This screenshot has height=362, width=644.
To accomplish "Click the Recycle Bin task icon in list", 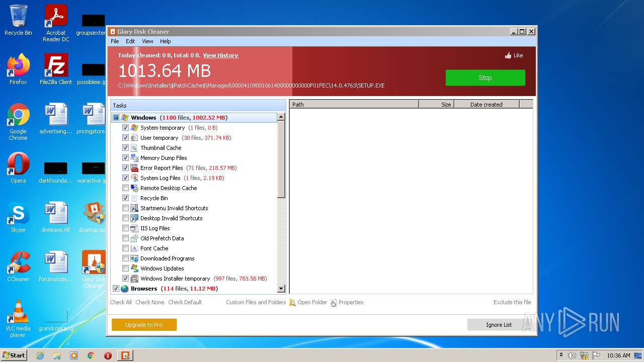I will click(x=134, y=198).
